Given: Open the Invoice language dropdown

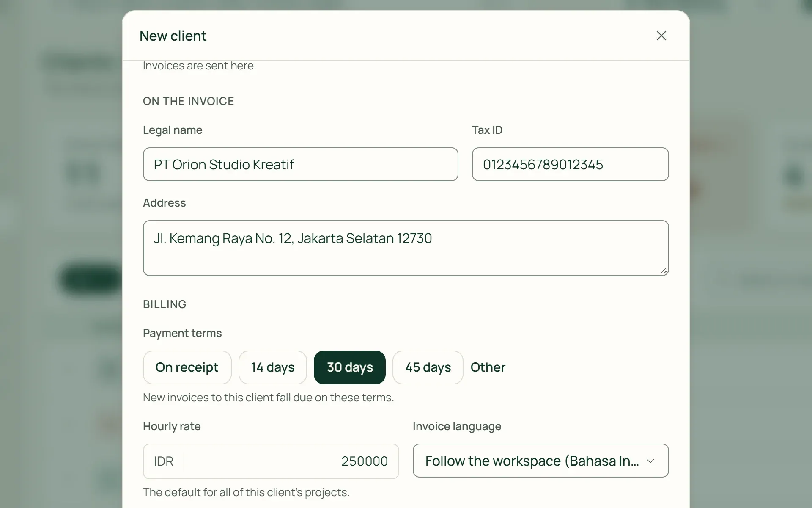Looking at the screenshot, I should (x=540, y=461).
